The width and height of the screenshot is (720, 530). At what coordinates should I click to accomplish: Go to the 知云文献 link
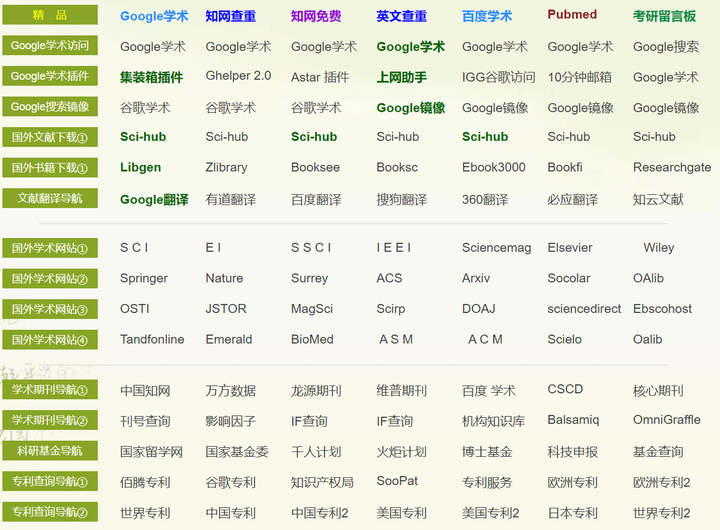coord(658,200)
